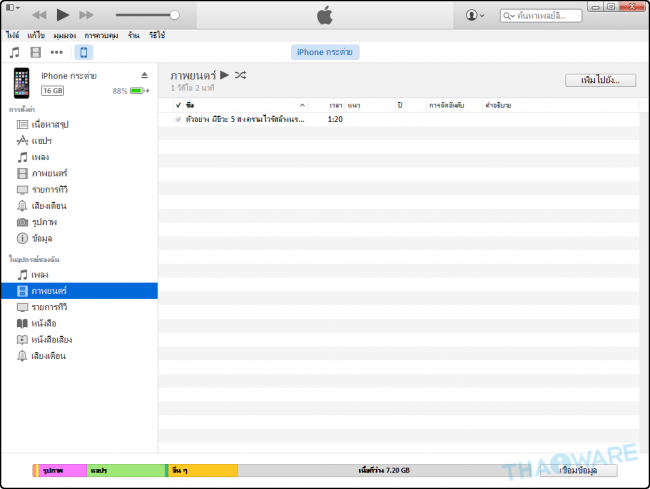The image size is (650, 489).
Task: Open the การควบคุม menu
Action: click(x=101, y=35)
